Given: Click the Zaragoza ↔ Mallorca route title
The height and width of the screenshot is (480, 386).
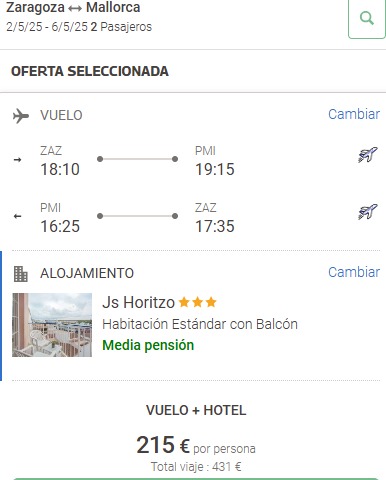Looking at the screenshot, I should click(x=73, y=7).
